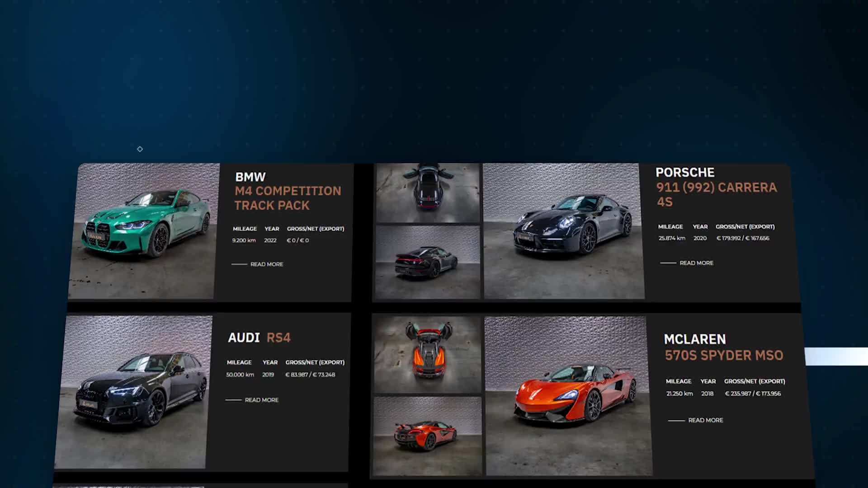Select the PORSCHE heading text
The image size is (868, 488).
pyautogui.click(x=685, y=173)
